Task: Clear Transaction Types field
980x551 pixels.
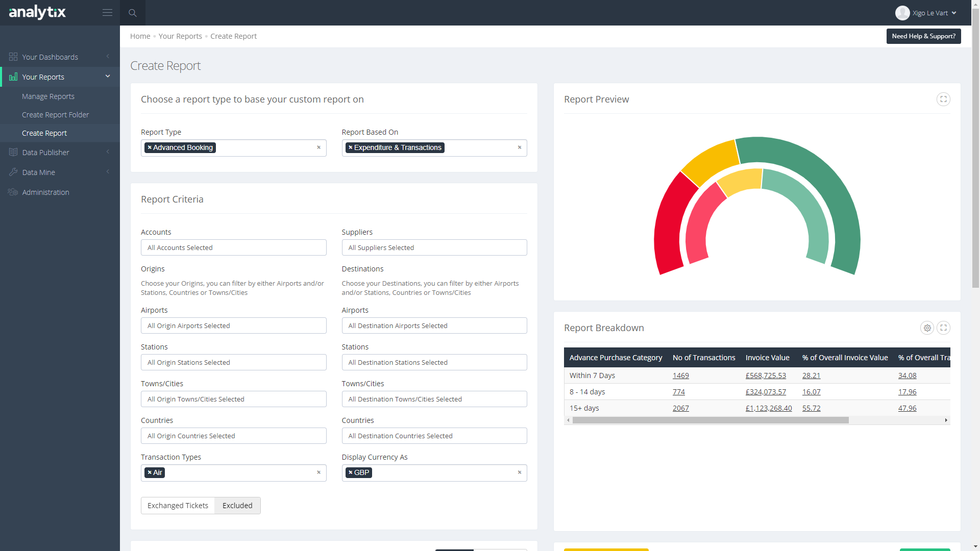Action: coord(318,472)
